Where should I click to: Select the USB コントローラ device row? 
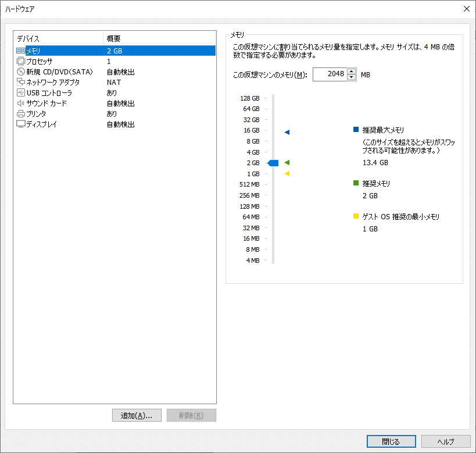tap(114, 92)
